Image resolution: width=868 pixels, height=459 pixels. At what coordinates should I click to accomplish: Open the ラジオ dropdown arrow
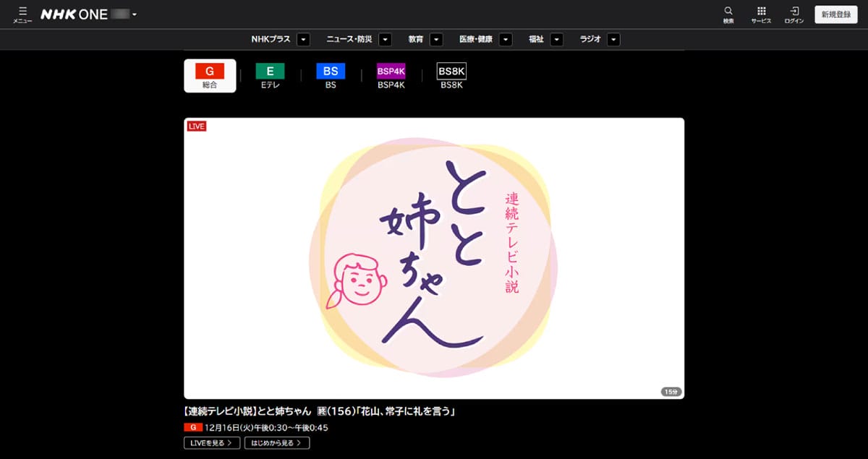click(x=613, y=40)
